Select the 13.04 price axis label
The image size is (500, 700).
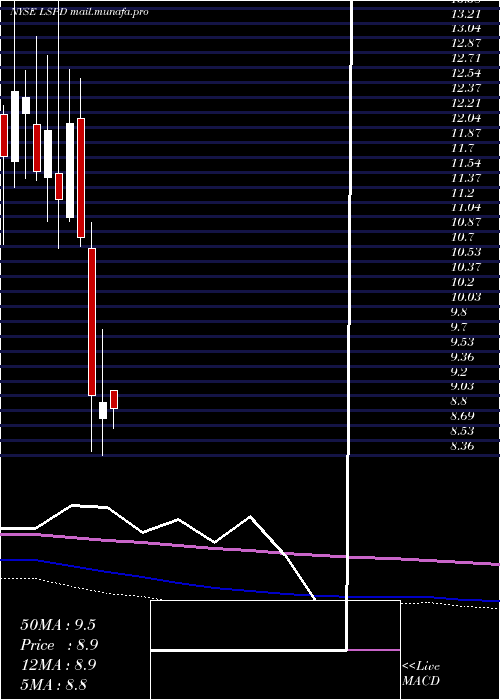466,29
